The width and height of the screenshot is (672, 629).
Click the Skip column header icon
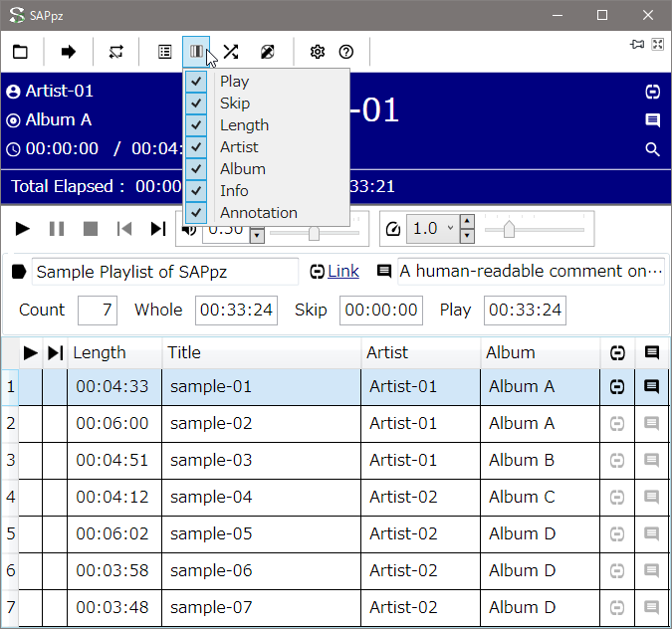(55, 353)
